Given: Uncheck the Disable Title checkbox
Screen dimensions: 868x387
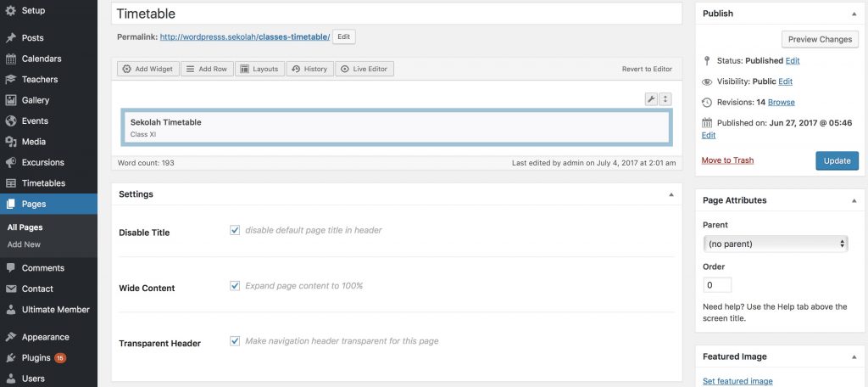Looking at the screenshot, I should pos(235,230).
